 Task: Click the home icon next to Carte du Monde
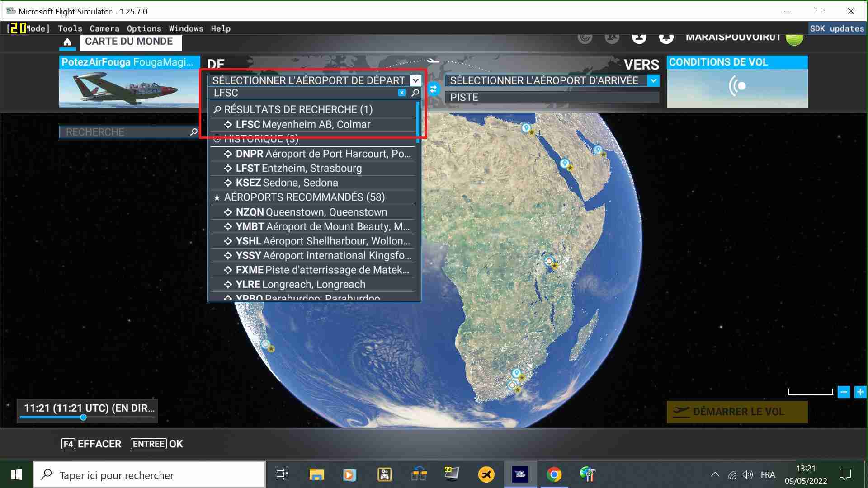click(67, 42)
